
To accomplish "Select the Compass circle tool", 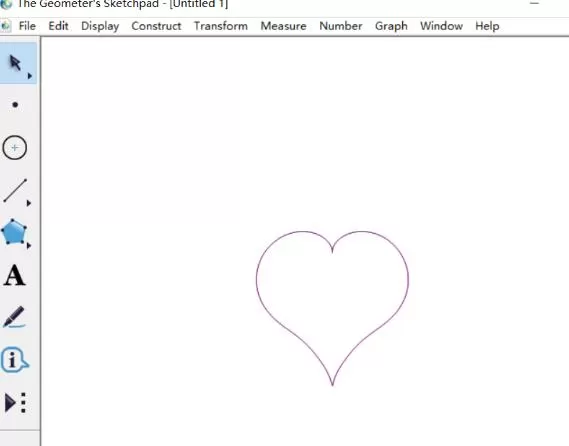I will click(x=15, y=148).
